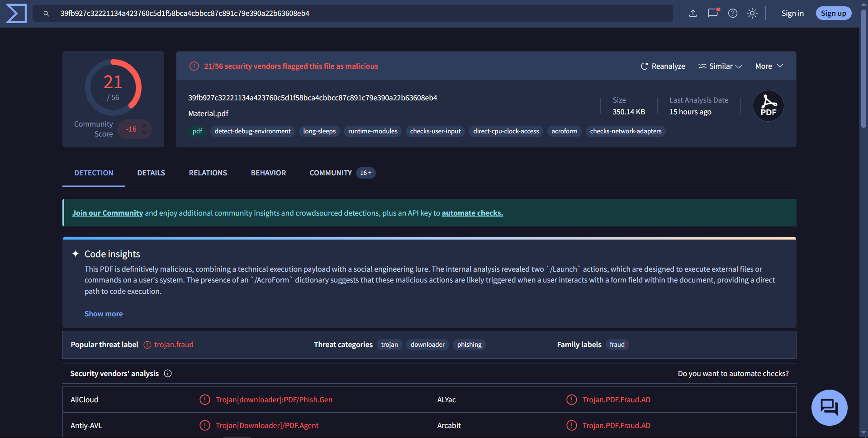Expand the More options menu
The height and width of the screenshot is (438, 868).
(768, 66)
